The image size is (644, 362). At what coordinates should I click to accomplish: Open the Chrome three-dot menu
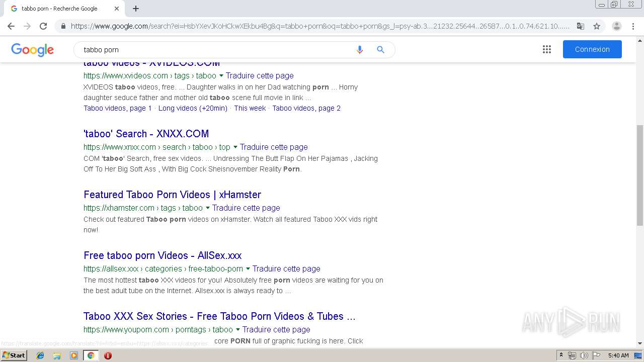tap(633, 26)
